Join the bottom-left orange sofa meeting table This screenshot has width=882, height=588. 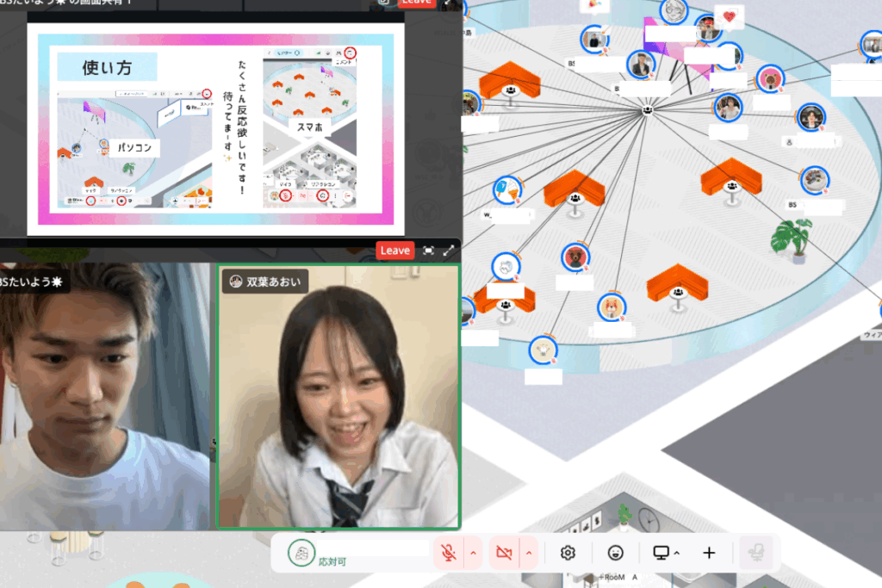click(505, 302)
